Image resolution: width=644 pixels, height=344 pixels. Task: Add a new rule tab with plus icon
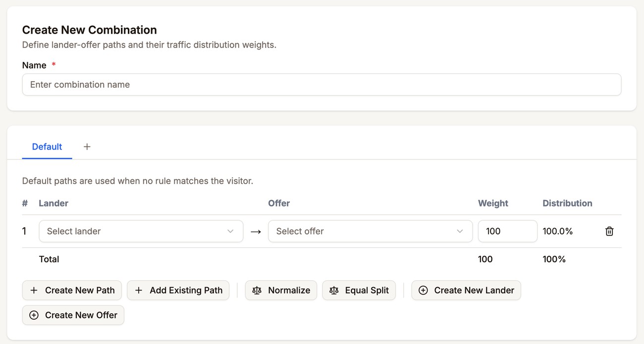click(x=87, y=147)
